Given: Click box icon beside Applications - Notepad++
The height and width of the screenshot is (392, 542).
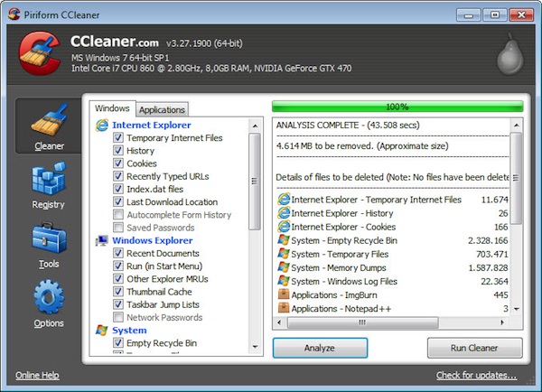Looking at the screenshot, I should pos(284,308).
